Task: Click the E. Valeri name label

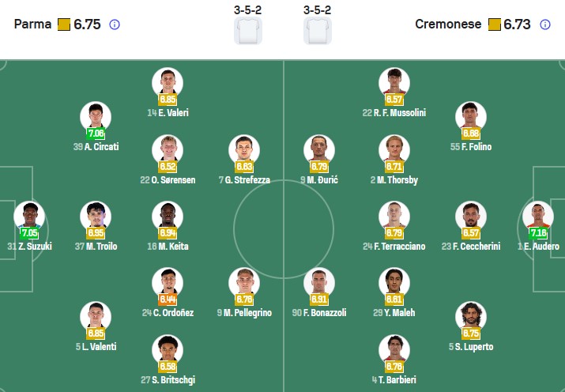Action: pyautogui.click(x=168, y=113)
